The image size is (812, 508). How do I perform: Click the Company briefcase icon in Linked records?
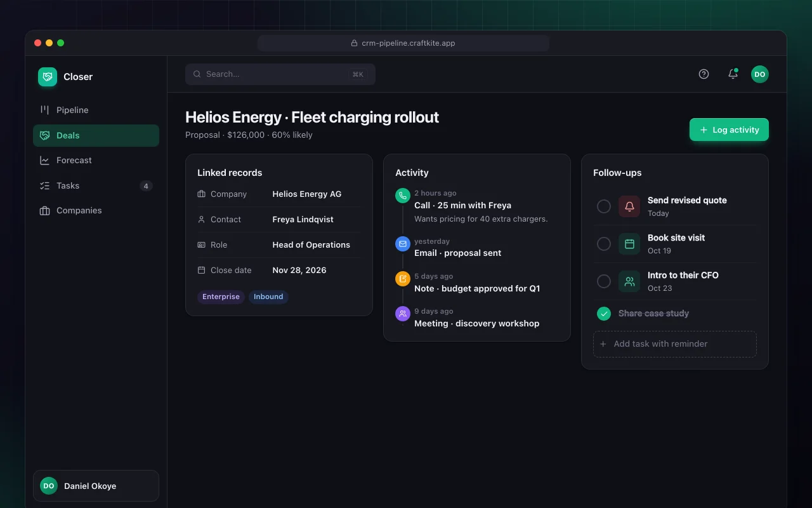pyautogui.click(x=202, y=194)
